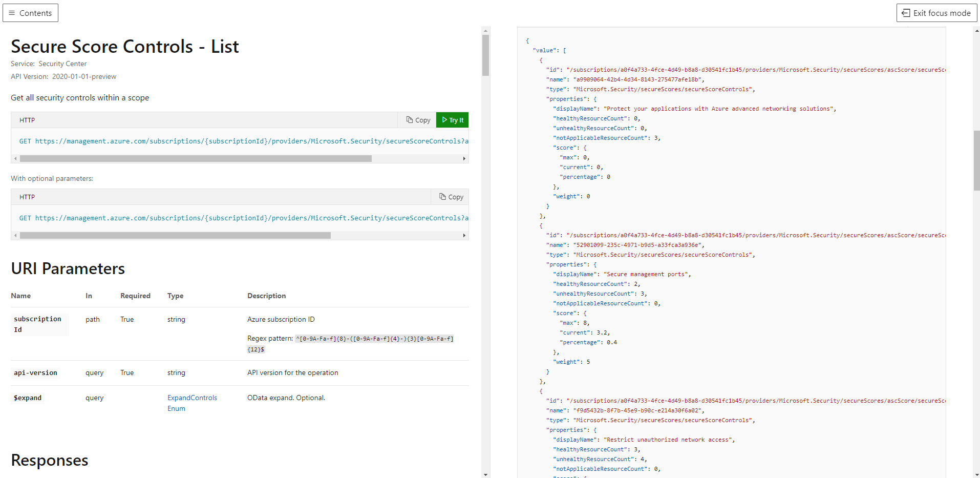Click Exit focus mode button

pyautogui.click(x=936, y=13)
